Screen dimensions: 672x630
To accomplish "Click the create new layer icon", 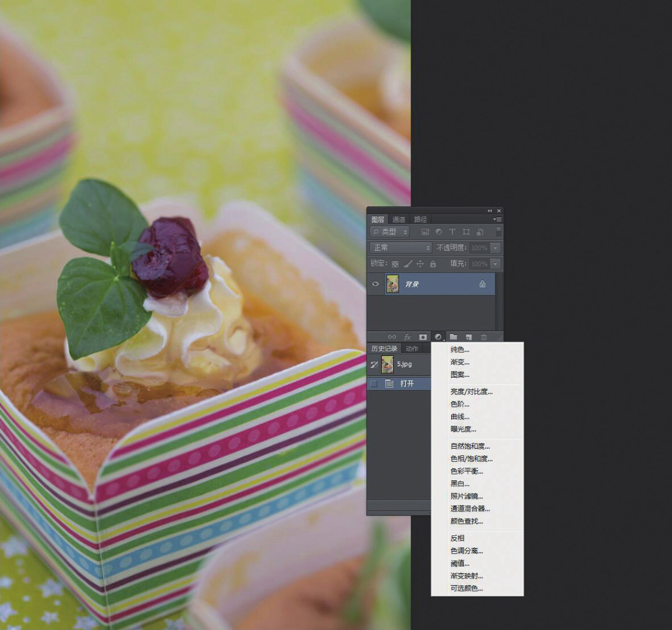I will pos(469,337).
